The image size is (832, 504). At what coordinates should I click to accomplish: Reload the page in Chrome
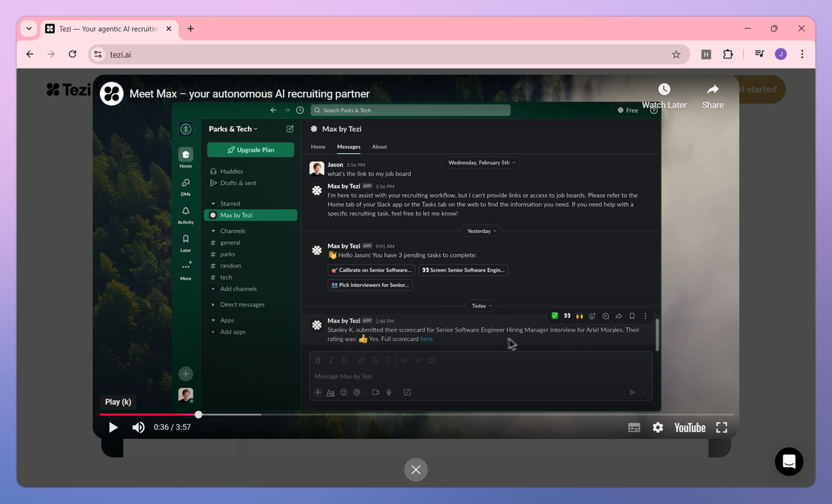click(73, 54)
